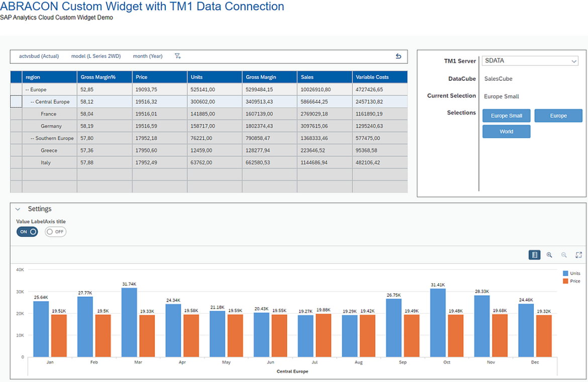Collapse the Central Europe row
The image size is (588, 382).
(x=33, y=102)
